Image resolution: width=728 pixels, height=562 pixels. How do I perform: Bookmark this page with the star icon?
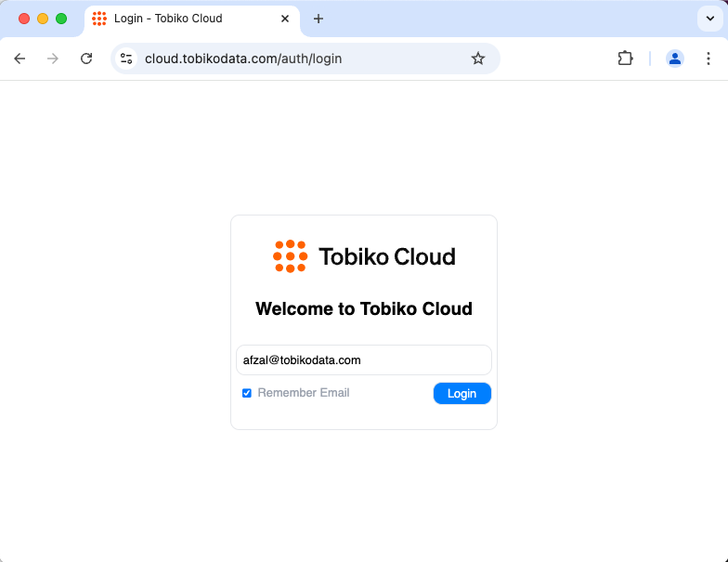[x=477, y=59]
